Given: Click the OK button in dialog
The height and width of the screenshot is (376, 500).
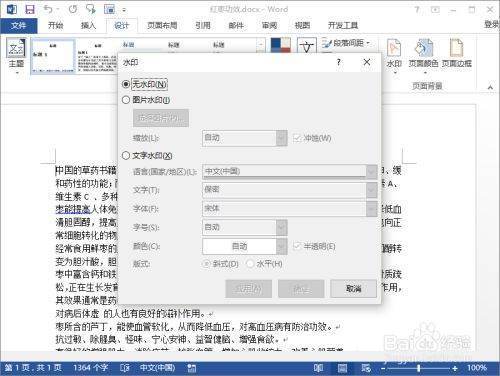Looking at the screenshot, I should 301,289.
